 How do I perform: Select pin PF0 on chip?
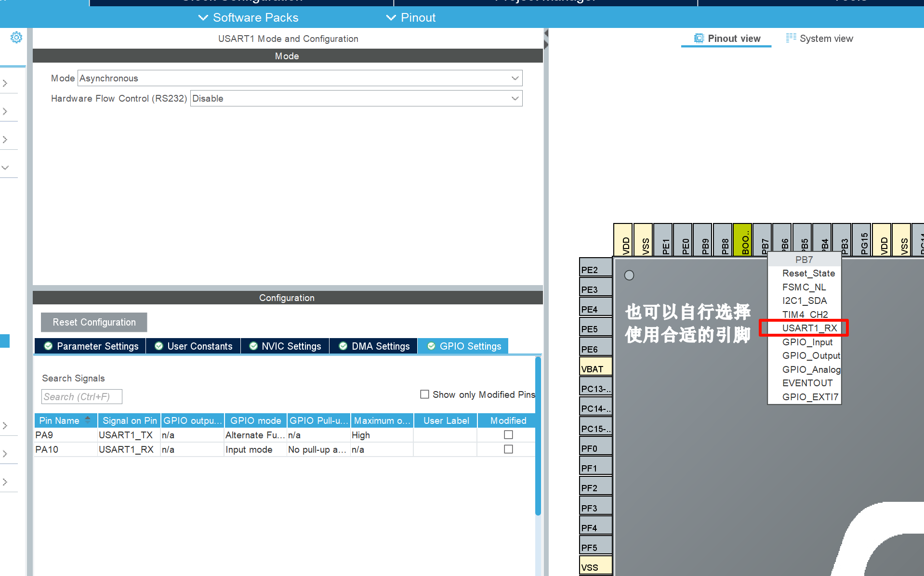[x=595, y=446]
